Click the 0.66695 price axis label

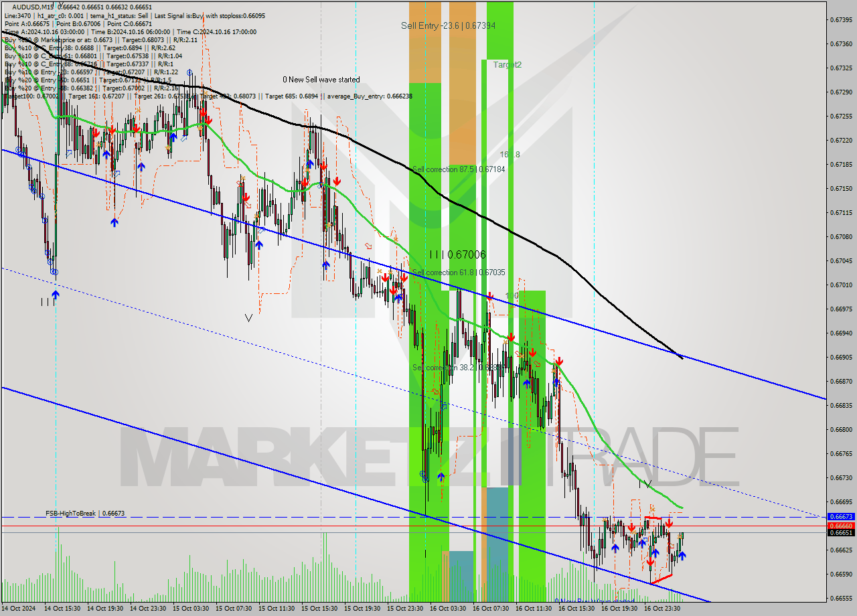point(841,502)
